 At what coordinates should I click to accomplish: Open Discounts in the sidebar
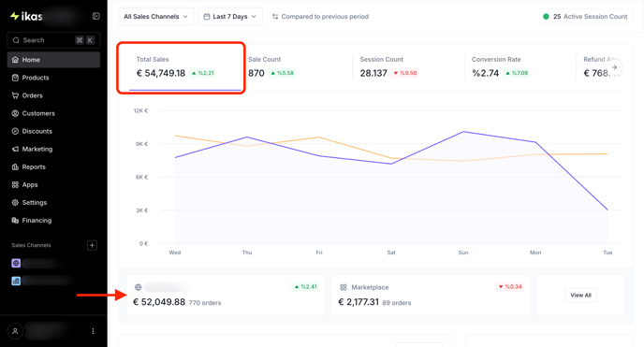[x=53, y=131]
